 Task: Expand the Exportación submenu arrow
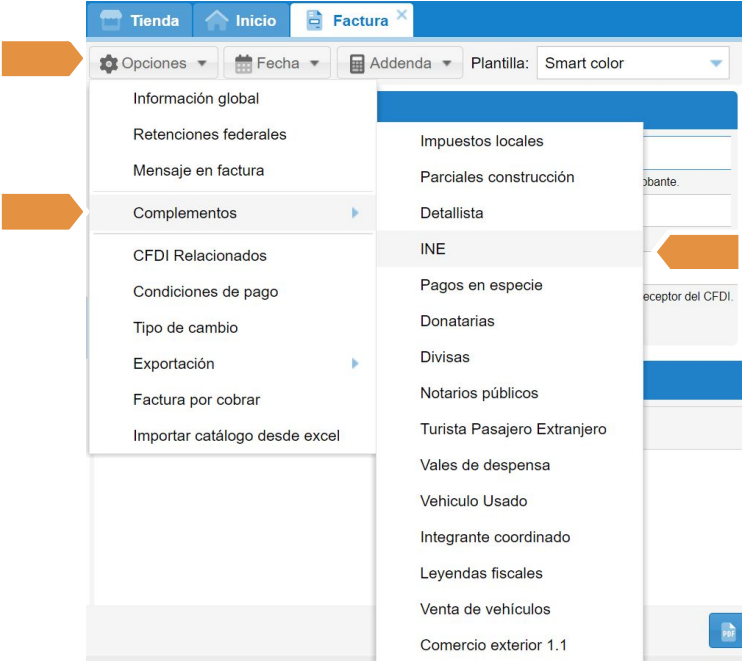[355, 364]
